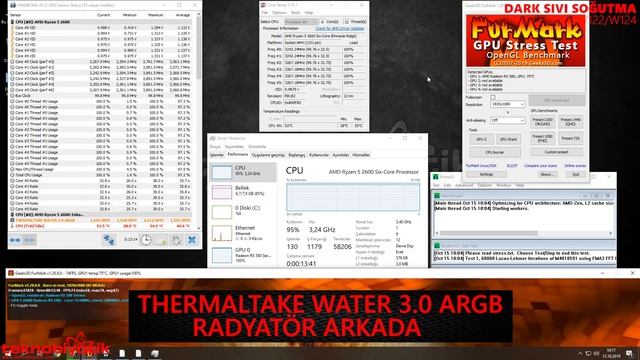
Task: Open the Test menu in Prime95
Action: [436, 185]
